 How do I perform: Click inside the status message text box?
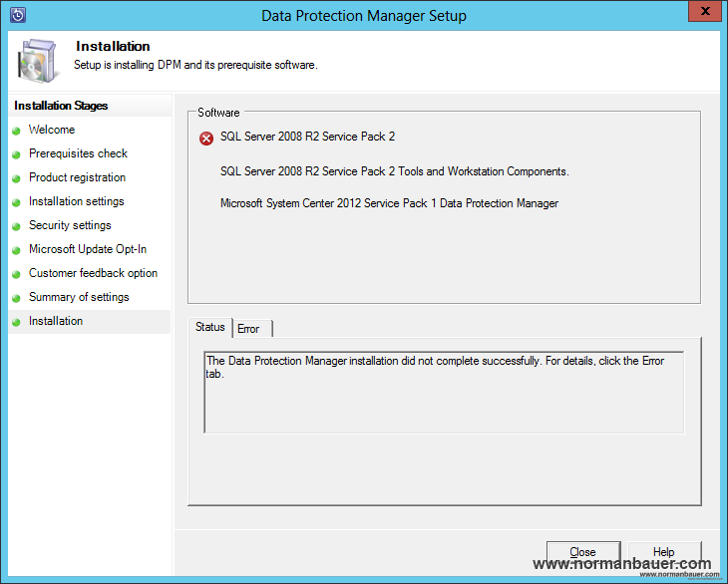(x=444, y=393)
